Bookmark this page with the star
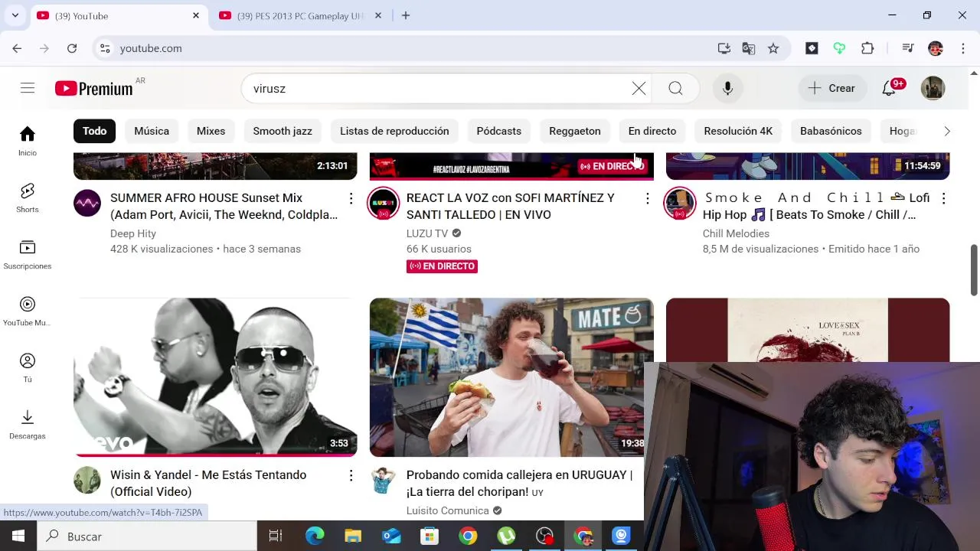This screenshot has height=551, width=980. [x=773, y=48]
